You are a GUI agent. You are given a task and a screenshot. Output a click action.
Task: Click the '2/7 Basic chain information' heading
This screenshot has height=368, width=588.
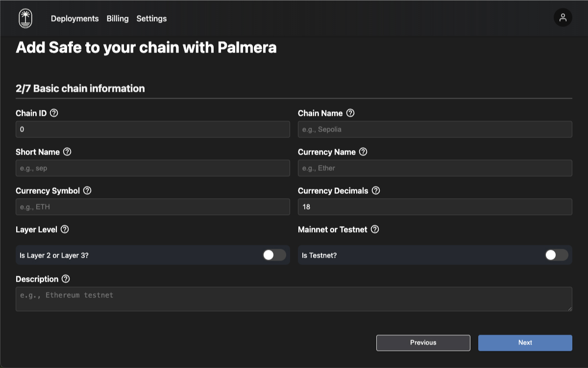click(x=80, y=88)
